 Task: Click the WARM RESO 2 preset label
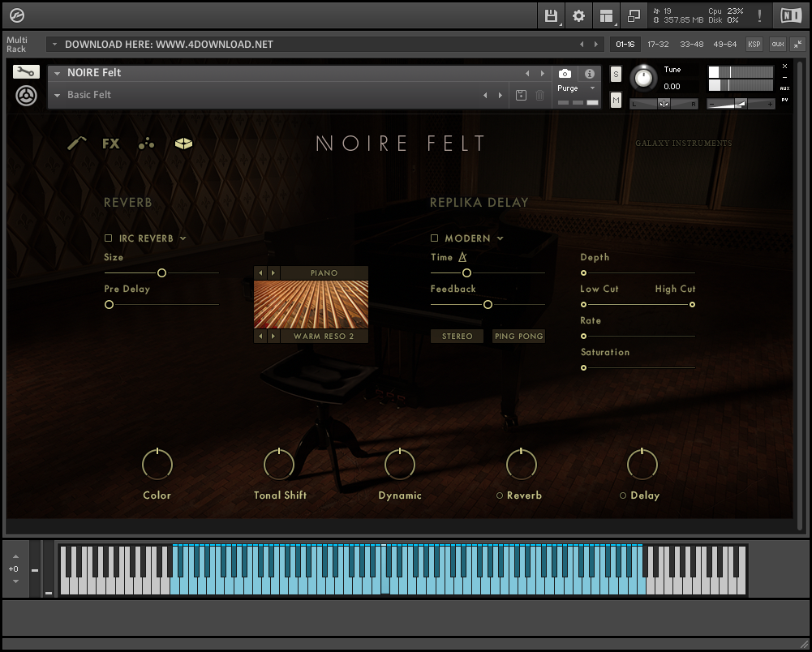pyautogui.click(x=324, y=336)
